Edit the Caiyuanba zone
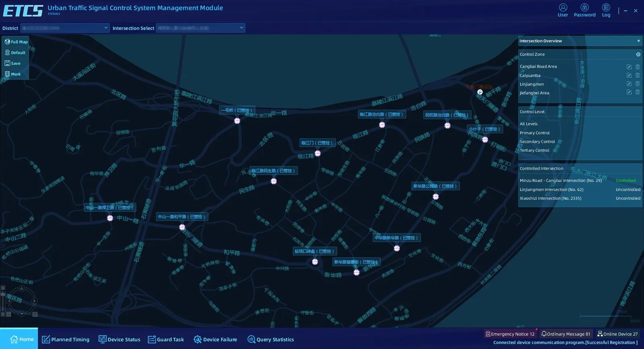The image size is (644, 349). 629,75
